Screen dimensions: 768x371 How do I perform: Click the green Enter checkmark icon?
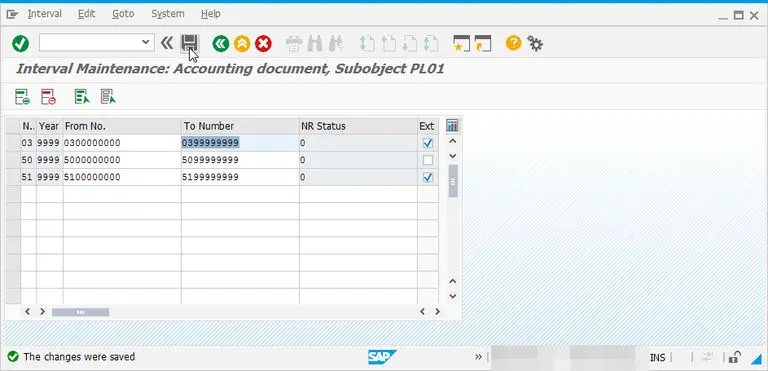pyautogui.click(x=21, y=44)
